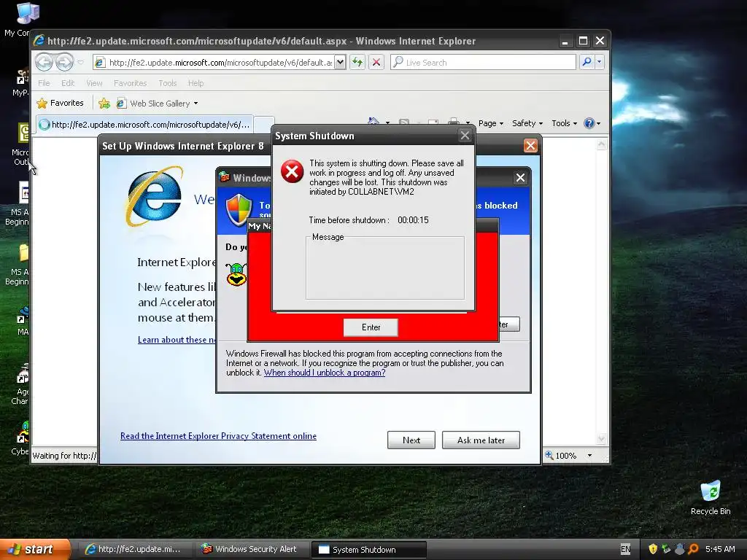The width and height of the screenshot is (747, 560).
Task: Click the Internet Explorer 8 logo
Action: tap(154, 196)
